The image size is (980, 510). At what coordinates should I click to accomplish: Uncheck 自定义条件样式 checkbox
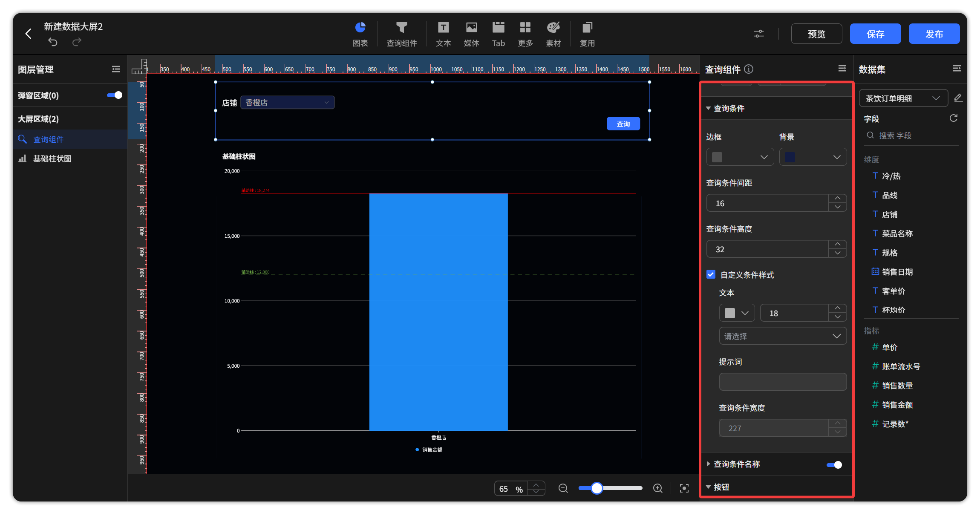click(x=711, y=274)
